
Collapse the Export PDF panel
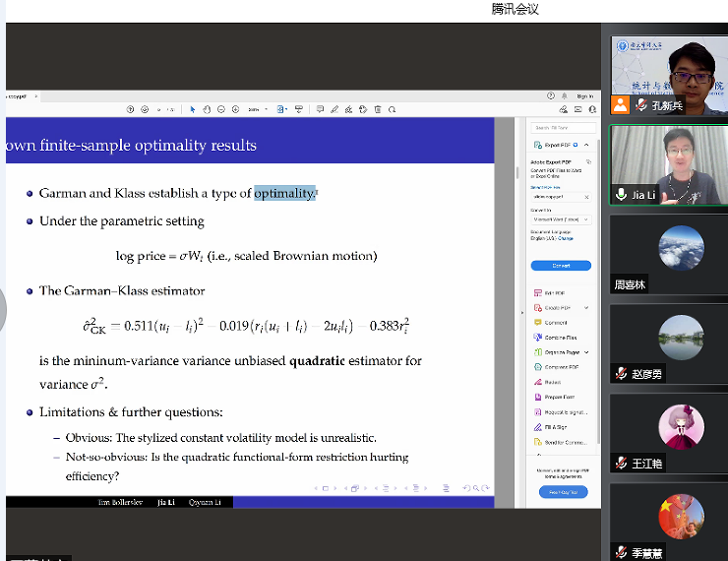click(x=586, y=145)
